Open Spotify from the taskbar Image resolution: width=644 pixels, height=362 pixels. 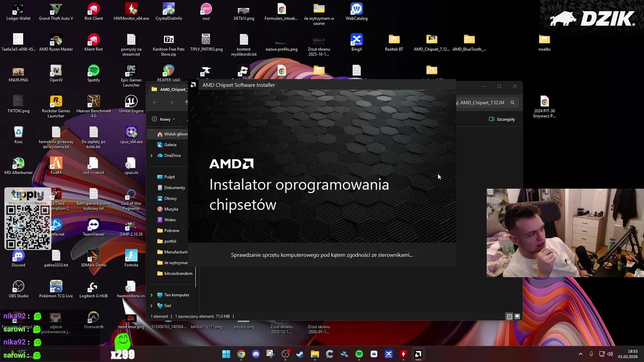click(359, 354)
